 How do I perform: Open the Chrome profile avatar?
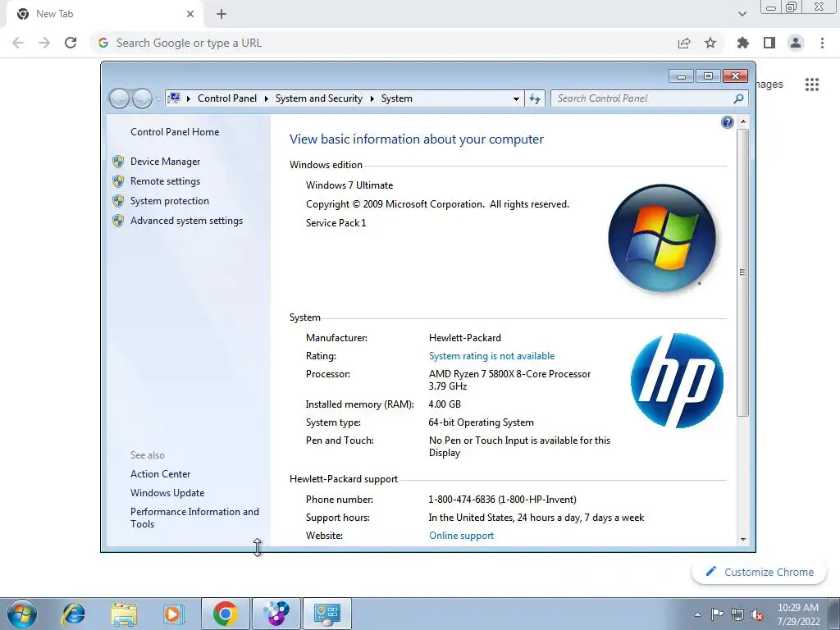[796, 43]
